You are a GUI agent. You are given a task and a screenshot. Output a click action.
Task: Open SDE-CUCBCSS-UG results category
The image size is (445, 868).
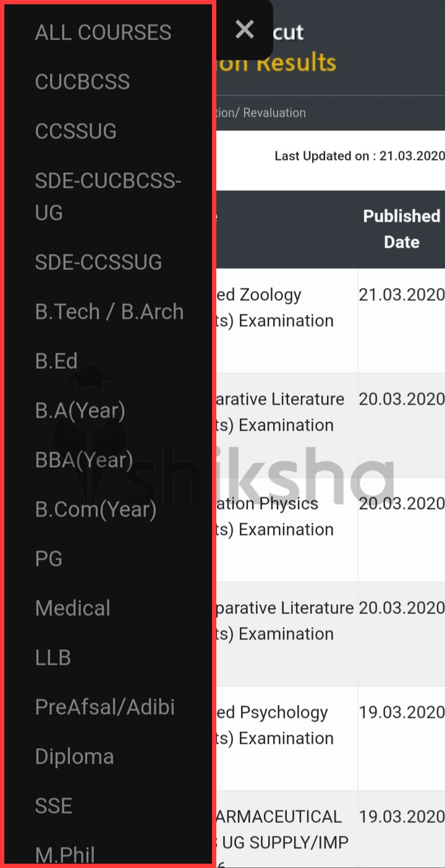pos(108,196)
